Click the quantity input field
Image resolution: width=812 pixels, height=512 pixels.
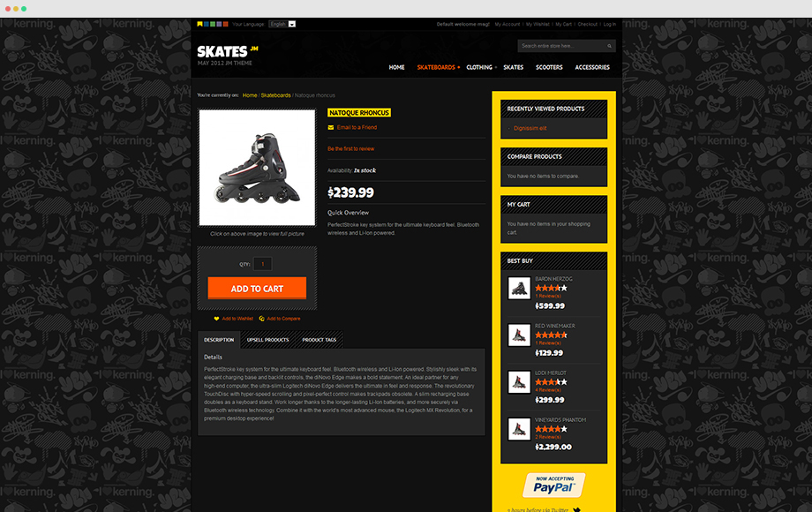point(262,264)
